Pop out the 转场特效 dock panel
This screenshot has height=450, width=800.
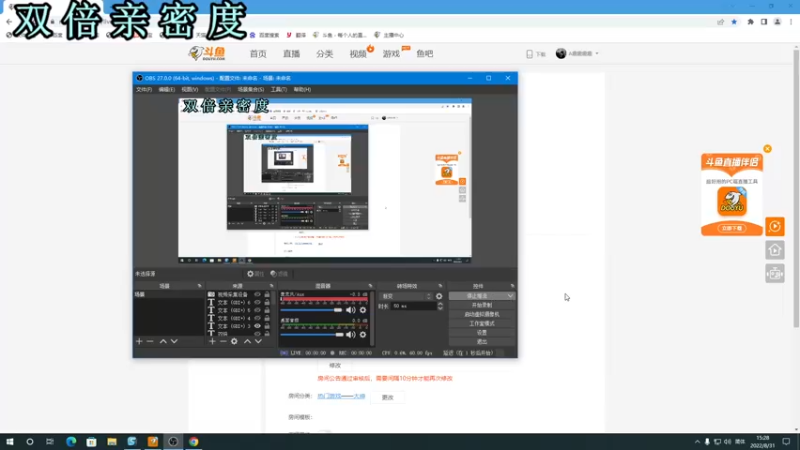[x=440, y=286]
